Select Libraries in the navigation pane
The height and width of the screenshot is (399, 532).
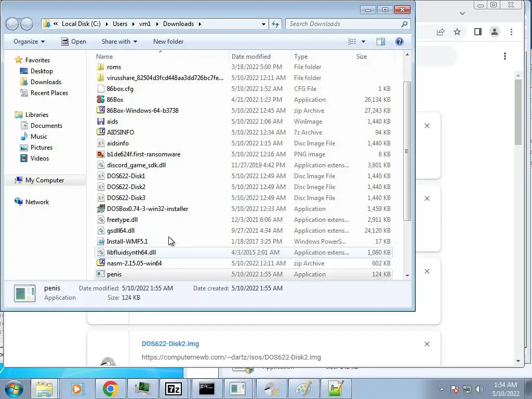click(x=37, y=115)
